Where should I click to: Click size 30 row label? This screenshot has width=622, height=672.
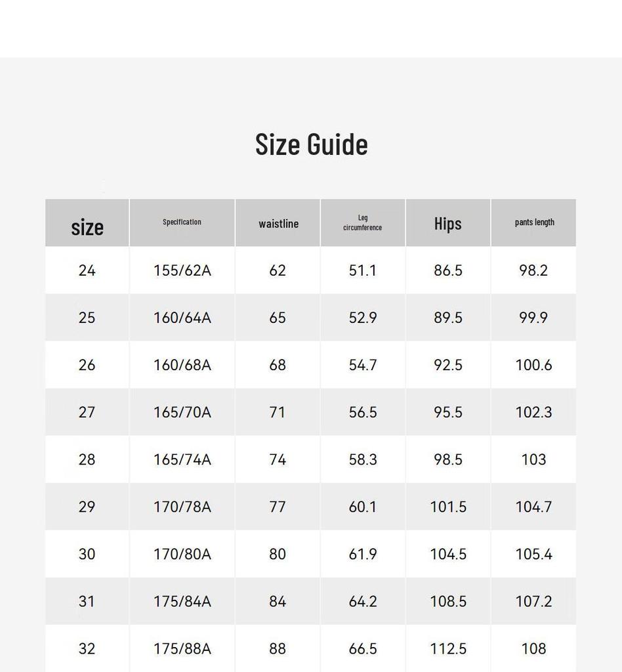87,554
